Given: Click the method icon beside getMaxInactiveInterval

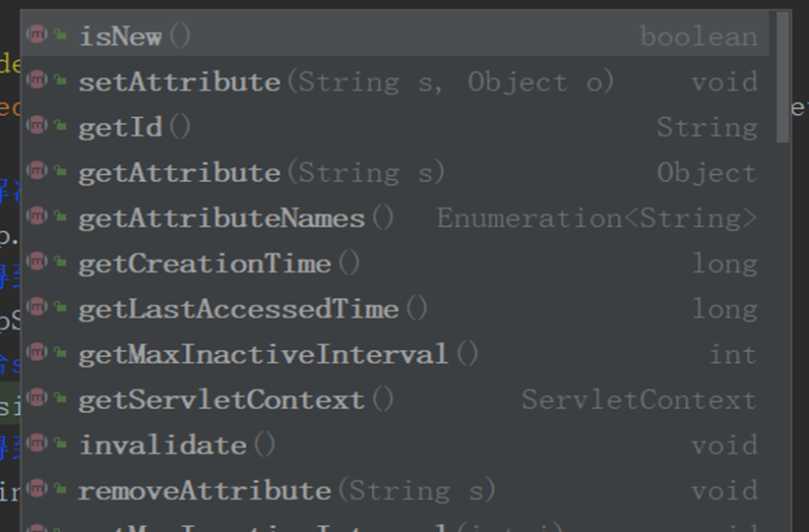Looking at the screenshot, I should (x=37, y=353).
